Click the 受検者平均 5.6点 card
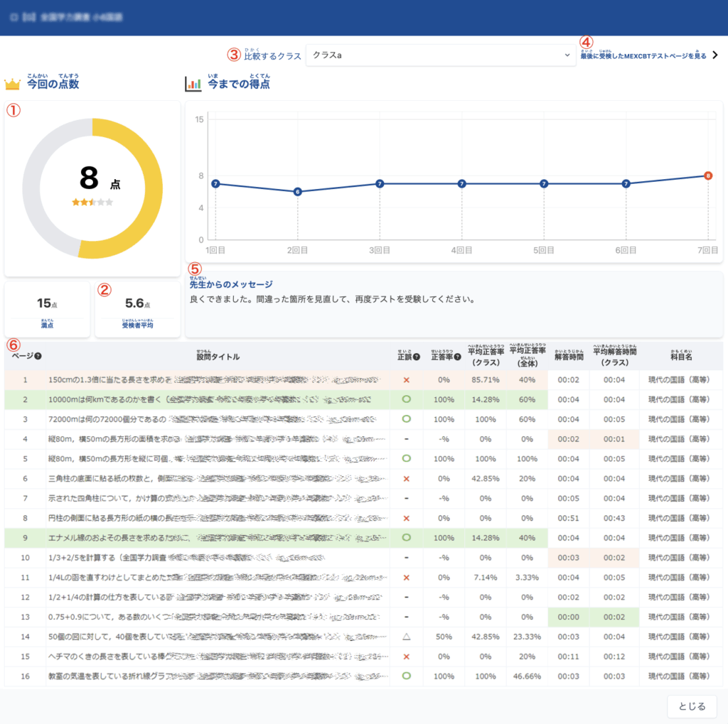Screen dimensions: 728x724 137,309
